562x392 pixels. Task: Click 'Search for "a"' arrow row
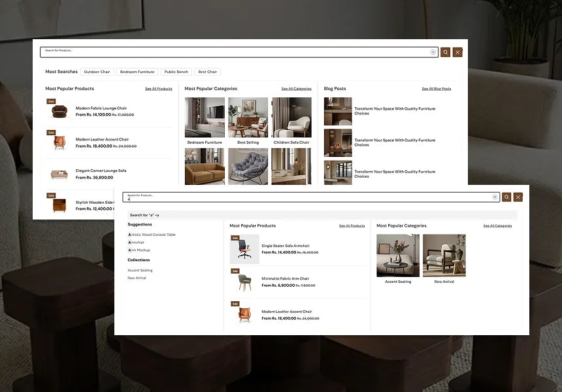(323, 215)
